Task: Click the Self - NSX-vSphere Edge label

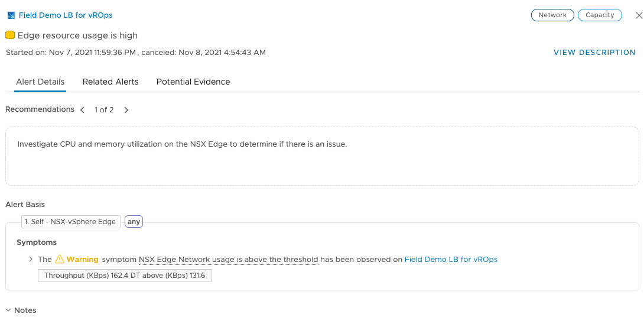Action: tap(70, 222)
